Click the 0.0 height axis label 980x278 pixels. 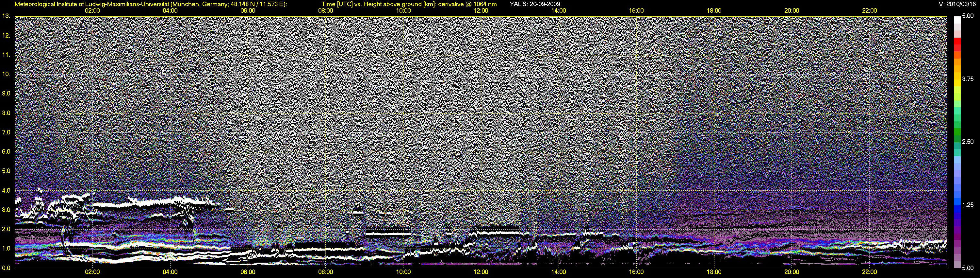(6, 268)
